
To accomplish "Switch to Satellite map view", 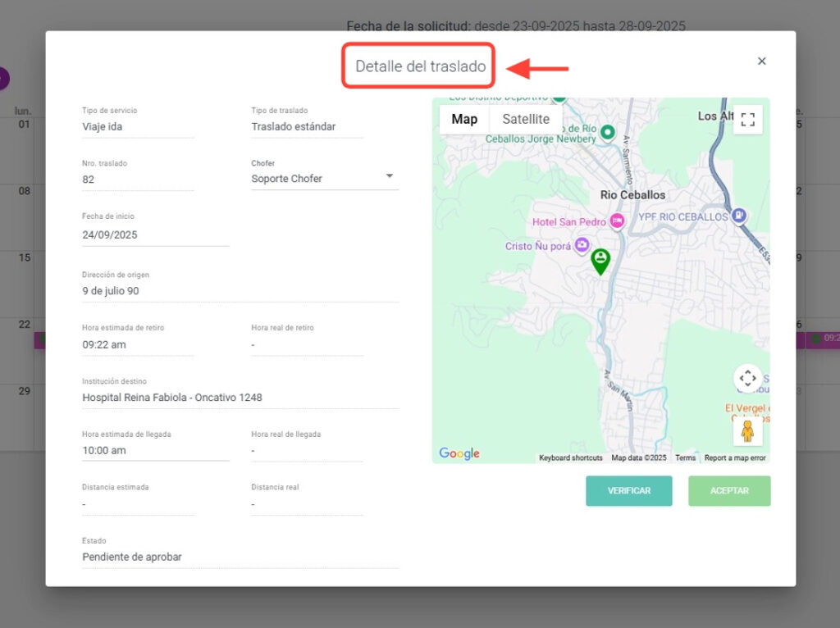I will (x=526, y=120).
